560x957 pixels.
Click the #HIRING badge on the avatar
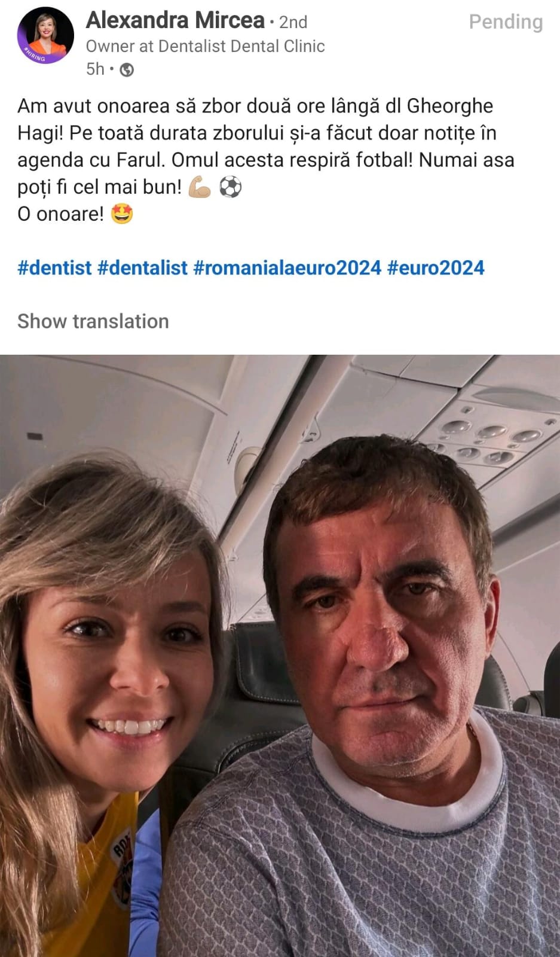click(35, 54)
